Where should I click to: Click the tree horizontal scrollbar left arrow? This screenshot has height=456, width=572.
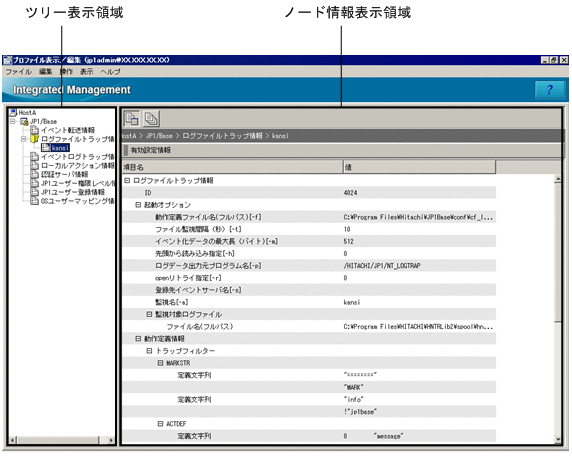(12, 440)
